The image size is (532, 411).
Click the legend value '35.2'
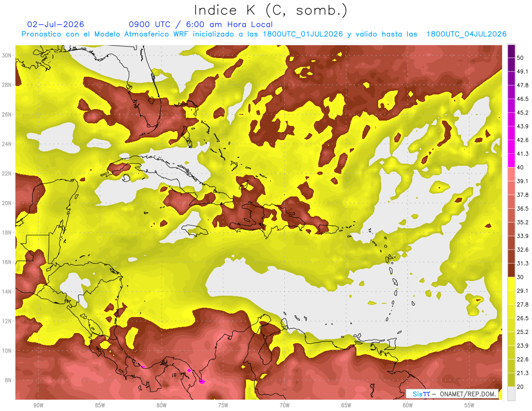coord(522,222)
